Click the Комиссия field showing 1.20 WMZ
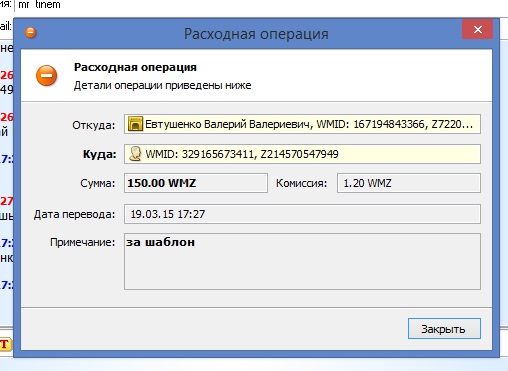Screen dimensions: 508x371 pyautogui.click(x=409, y=183)
